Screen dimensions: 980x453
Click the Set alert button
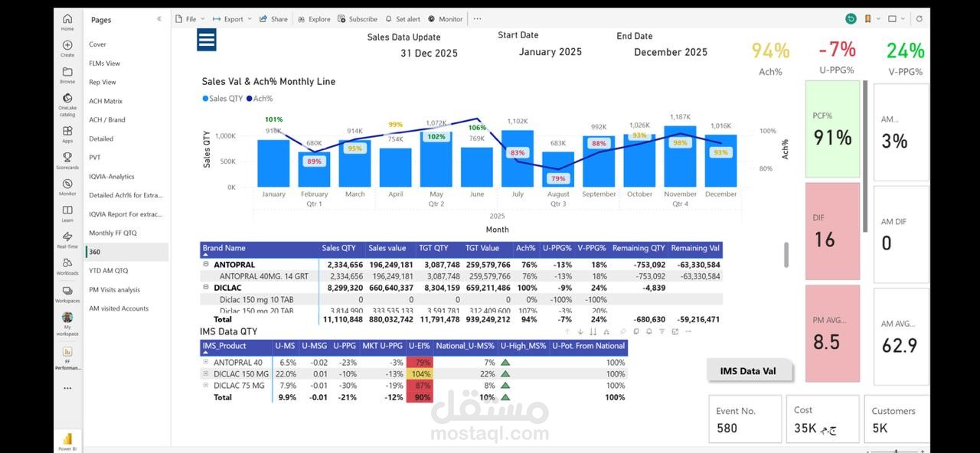coord(403,18)
